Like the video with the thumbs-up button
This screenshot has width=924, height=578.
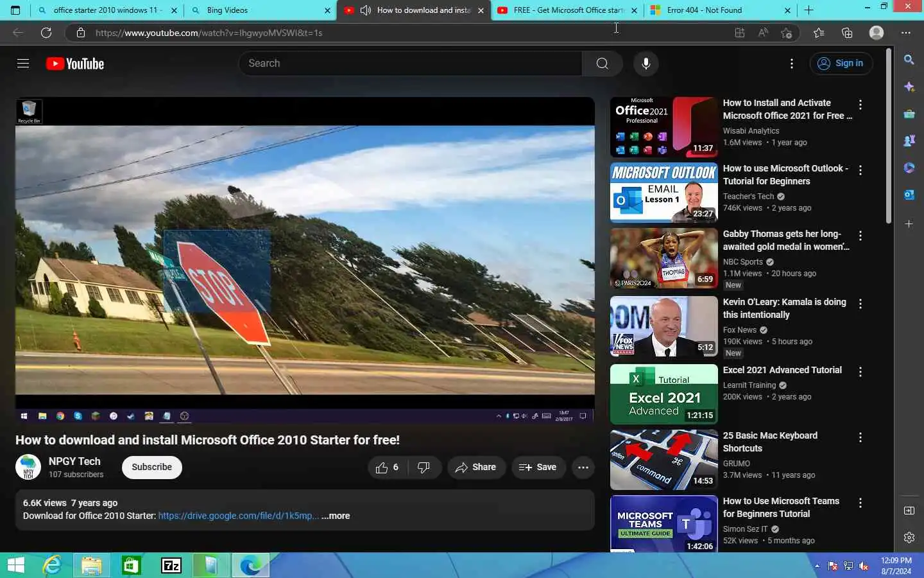point(388,468)
